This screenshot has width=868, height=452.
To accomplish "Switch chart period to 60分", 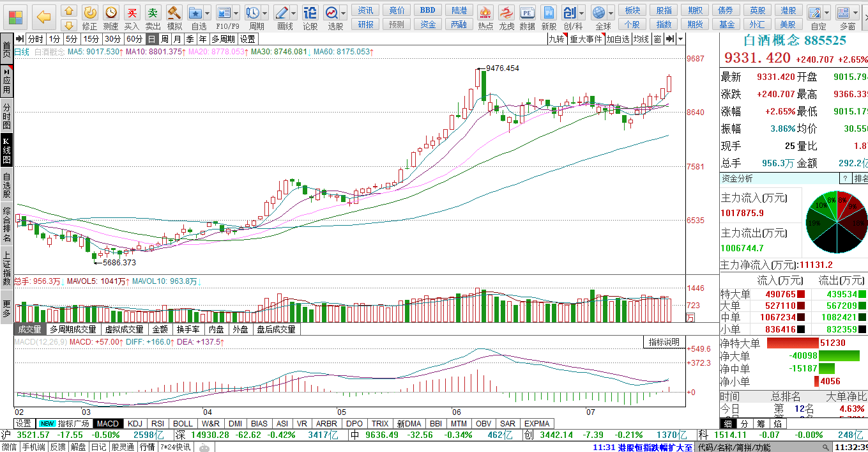I will click(x=133, y=39).
